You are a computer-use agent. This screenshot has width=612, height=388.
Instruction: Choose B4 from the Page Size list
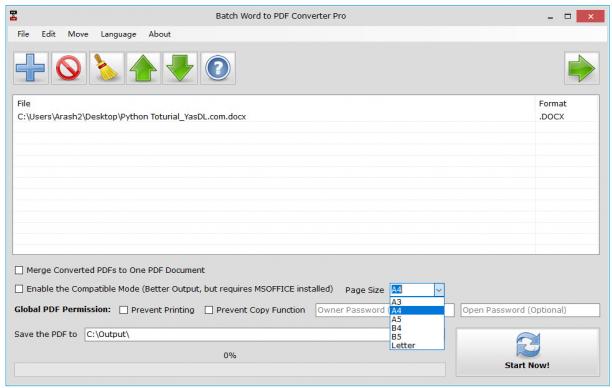(417, 328)
